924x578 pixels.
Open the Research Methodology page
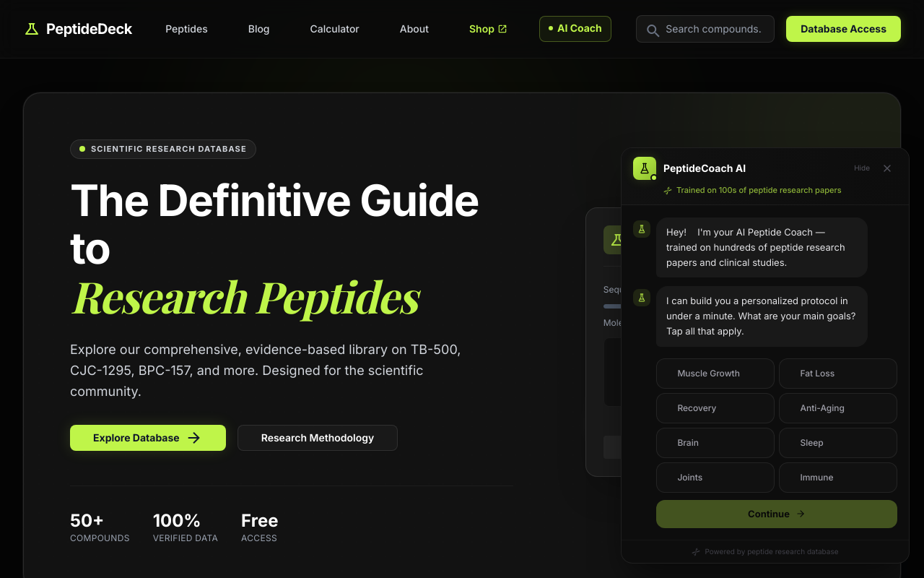coord(317,438)
